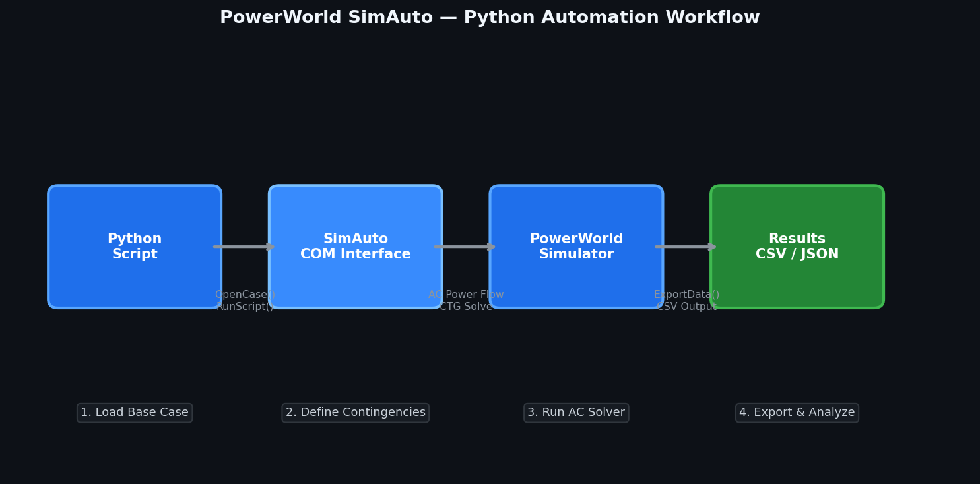Click the Python Script box
The height and width of the screenshot is (484, 980).
point(135,247)
